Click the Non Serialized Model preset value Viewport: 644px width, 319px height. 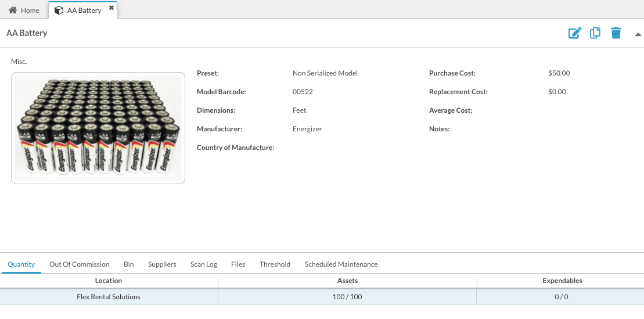(x=325, y=73)
